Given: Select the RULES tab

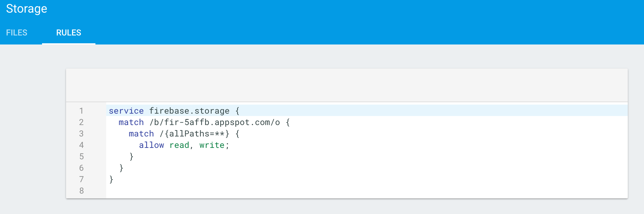Looking at the screenshot, I should (x=69, y=32).
